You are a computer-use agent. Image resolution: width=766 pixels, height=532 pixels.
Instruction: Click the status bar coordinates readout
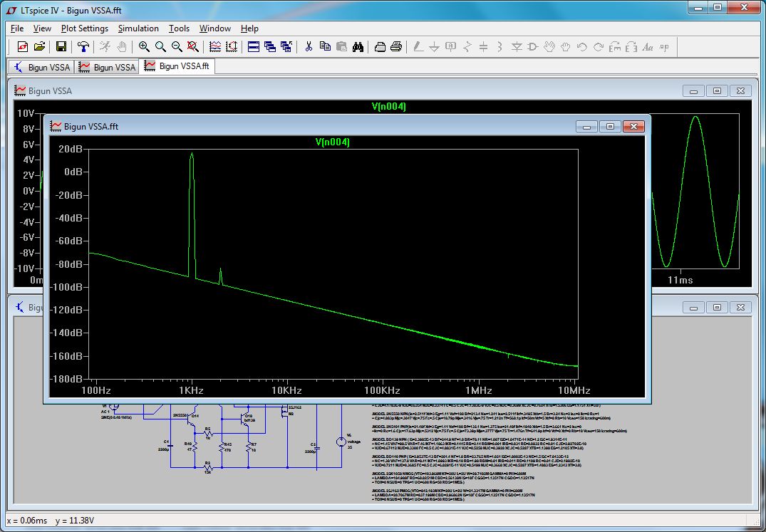pos(51,521)
